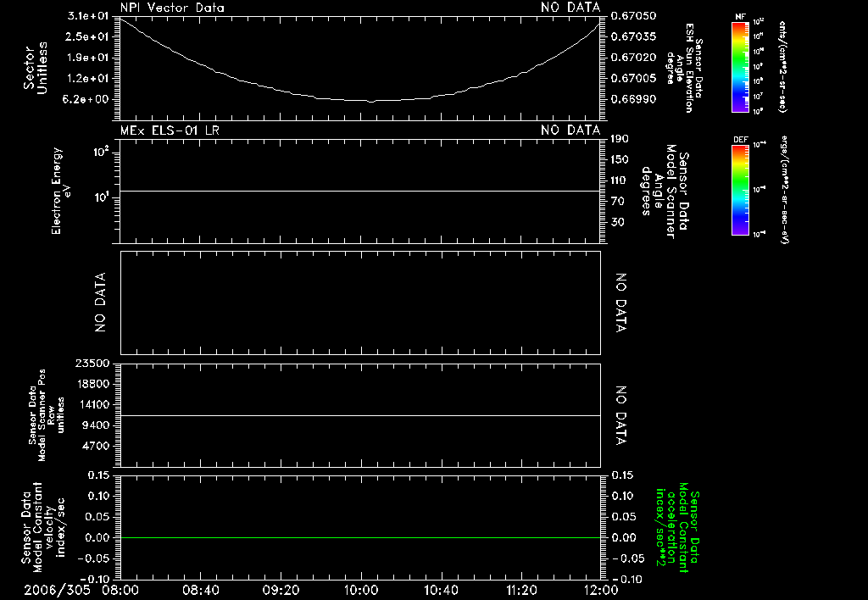The height and width of the screenshot is (600, 868).
Task: Click the '−0.05' tick on the left velocity axis
Action: tap(95, 558)
